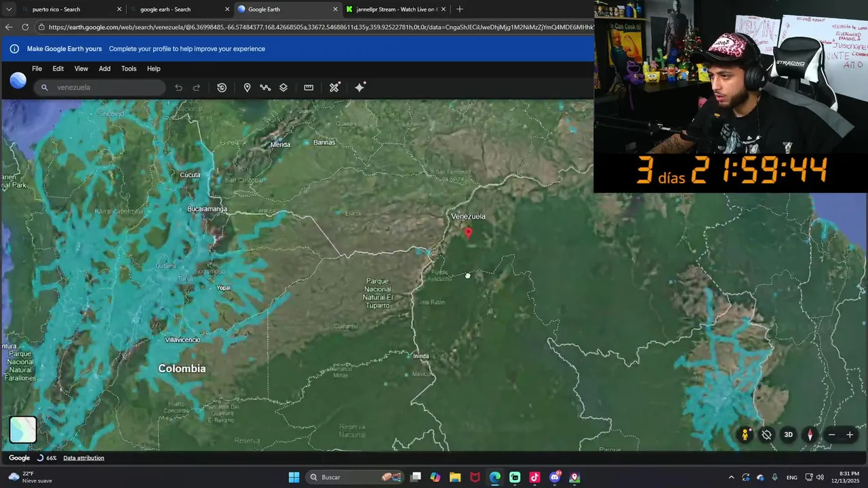Image resolution: width=868 pixels, height=488 pixels.
Task: Open the Help menu
Action: pyautogui.click(x=154, y=68)
